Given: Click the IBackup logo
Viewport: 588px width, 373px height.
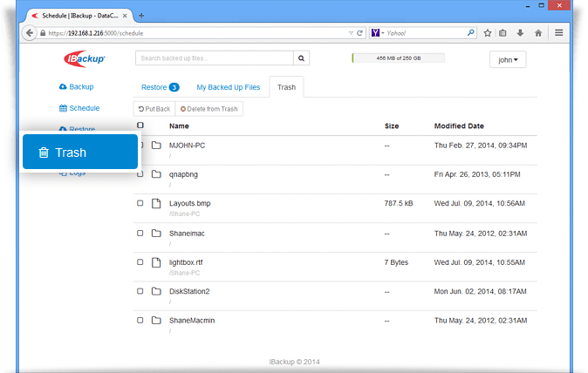Looking at the screenshot, I should (x=85, y=58).
